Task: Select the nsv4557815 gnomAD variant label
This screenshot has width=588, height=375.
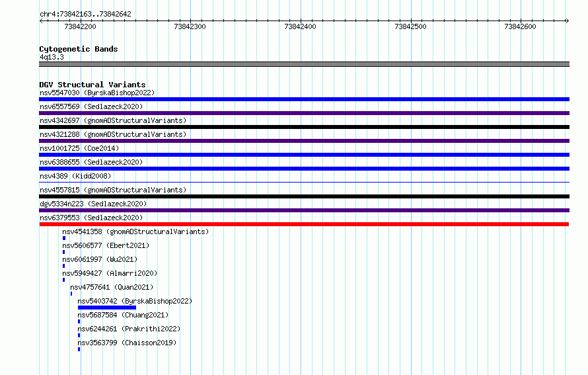Action: 113,190
